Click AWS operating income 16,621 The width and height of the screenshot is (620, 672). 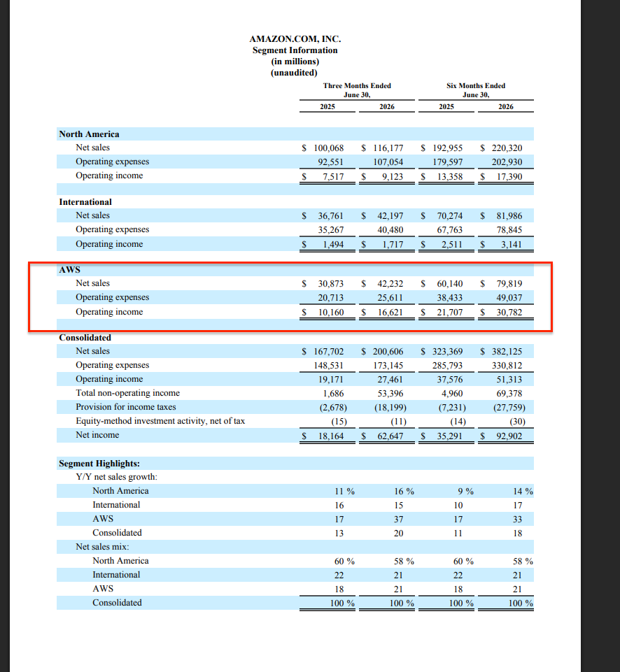click(x=390, y=312)
